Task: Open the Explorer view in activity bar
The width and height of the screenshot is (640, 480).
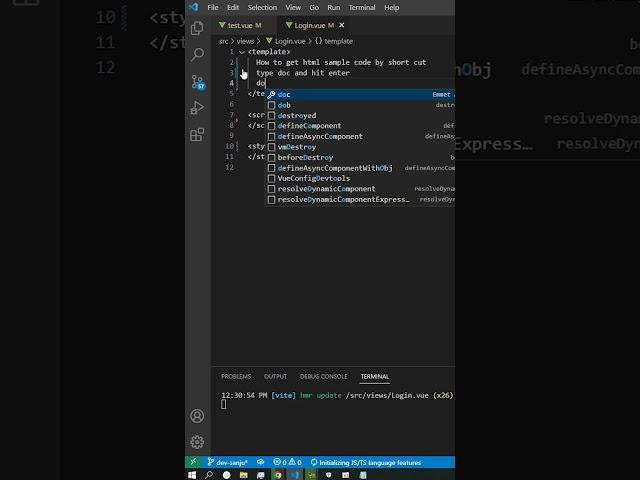Action: tap(198, 28)
